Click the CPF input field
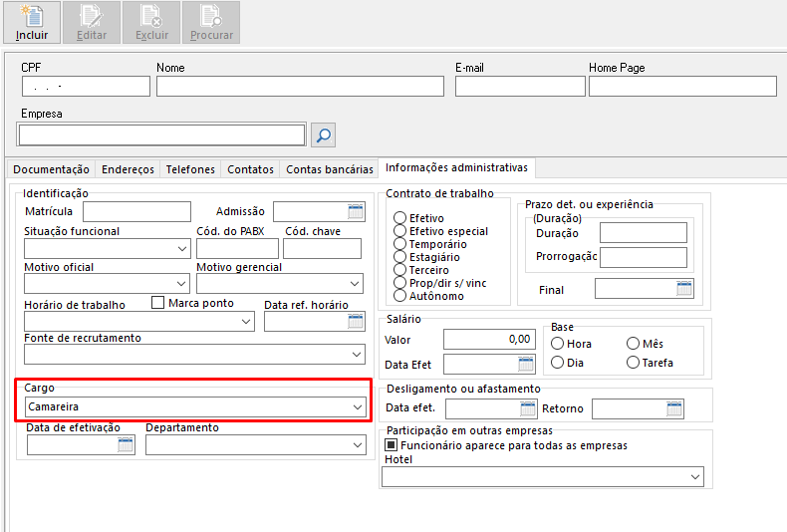The image size is (787, 532). click(86, 87)
